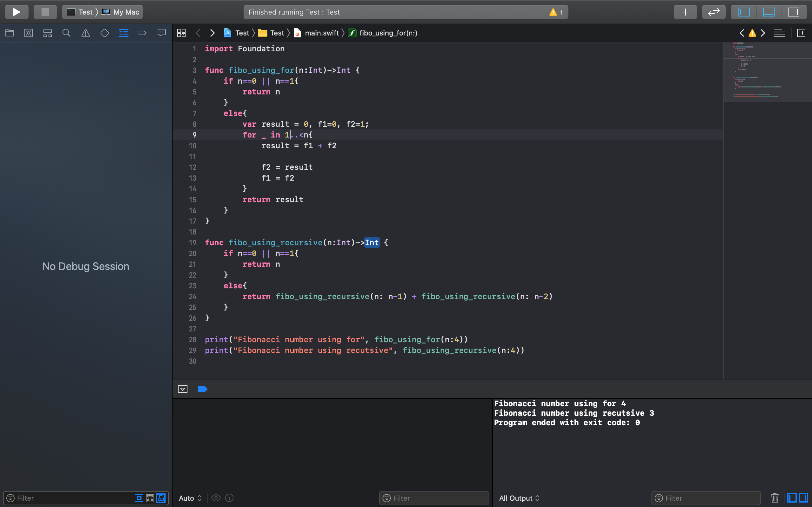Click the code review arrows button
The height and width of the screenshot is (507, 812).
tap(714, 12)
